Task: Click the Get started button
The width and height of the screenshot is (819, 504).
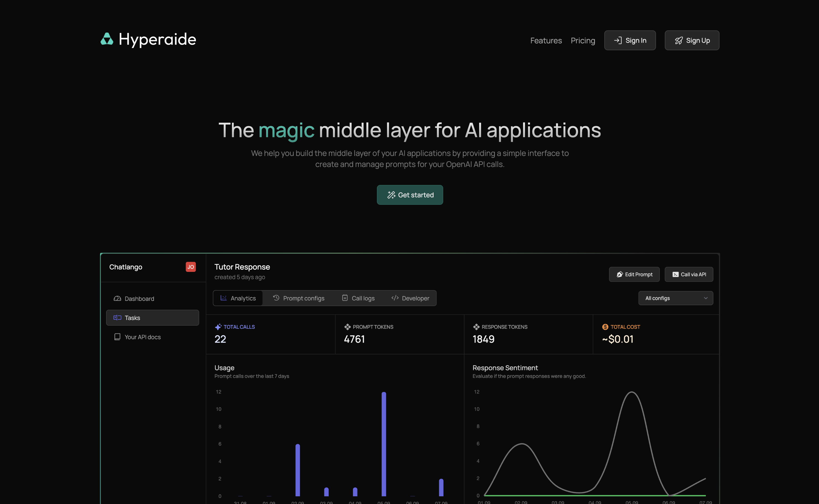Action: (410, 195)
